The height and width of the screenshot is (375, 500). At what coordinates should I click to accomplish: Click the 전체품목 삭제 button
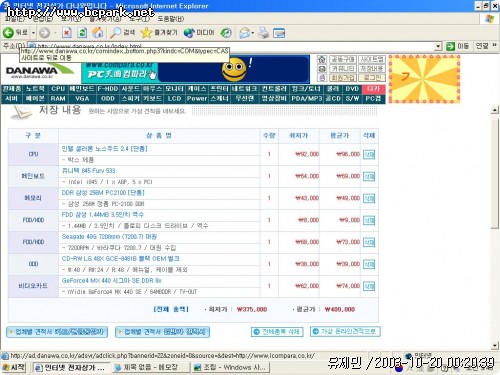tap(277, 332)
